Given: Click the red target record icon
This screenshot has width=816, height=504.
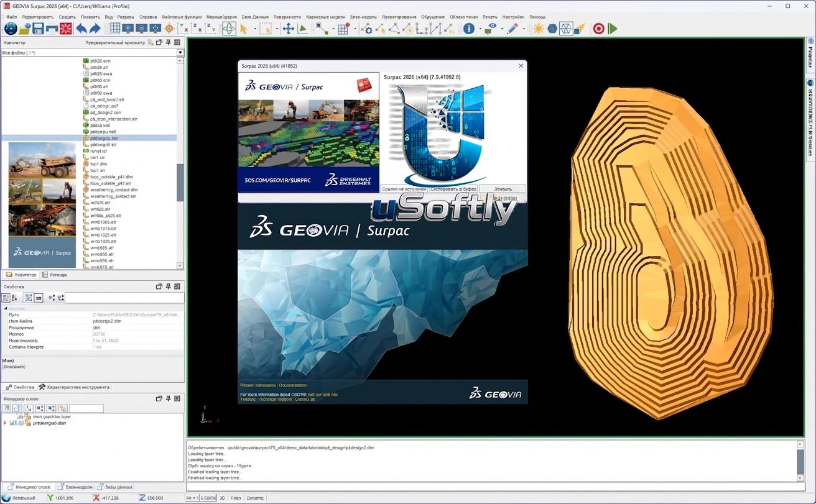Looking at the screenshot, I should coord(598,29).
